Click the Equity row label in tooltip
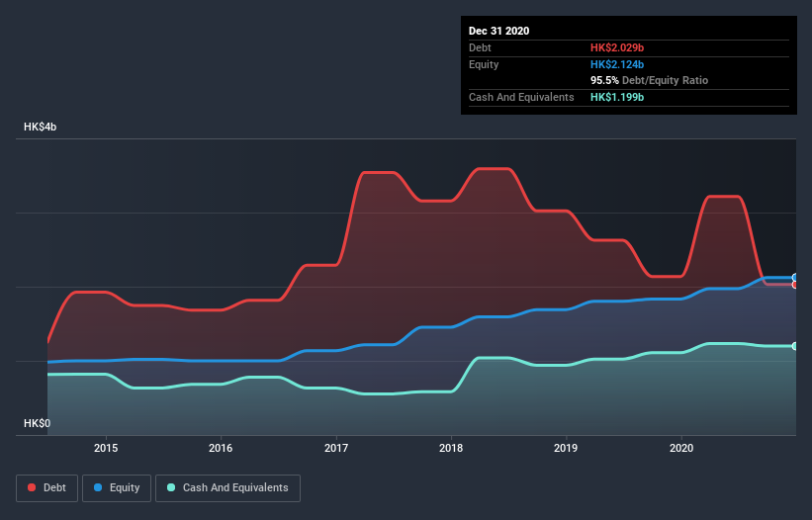Viewport: 812px width, 520px height. tap(484, 64)
